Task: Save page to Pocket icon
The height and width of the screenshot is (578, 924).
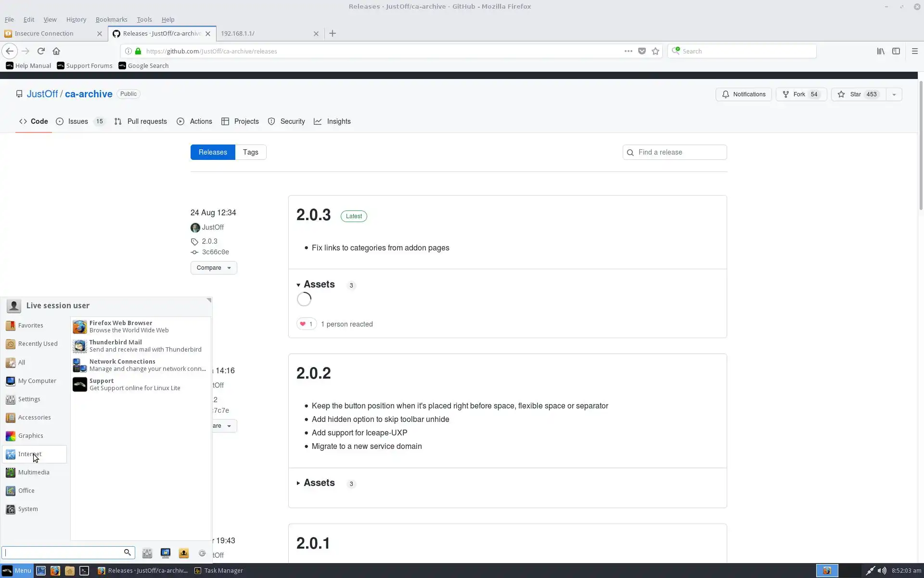Action: tap(642, 51)
